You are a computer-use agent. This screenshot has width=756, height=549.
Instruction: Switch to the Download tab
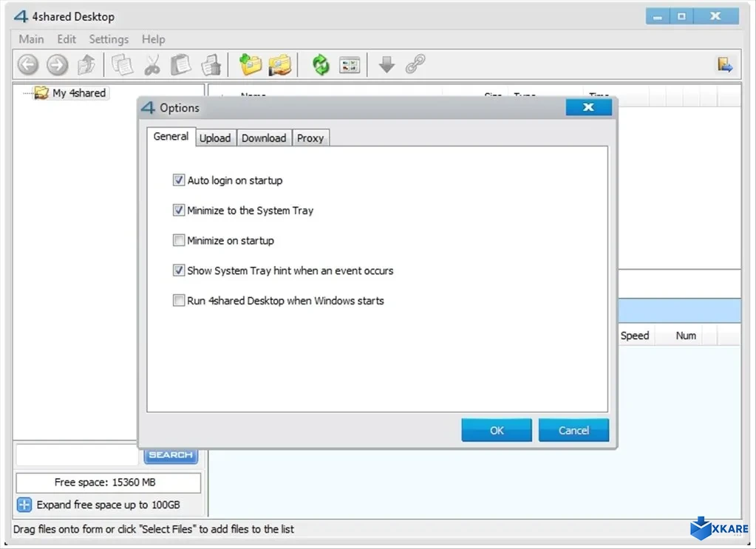264,138
